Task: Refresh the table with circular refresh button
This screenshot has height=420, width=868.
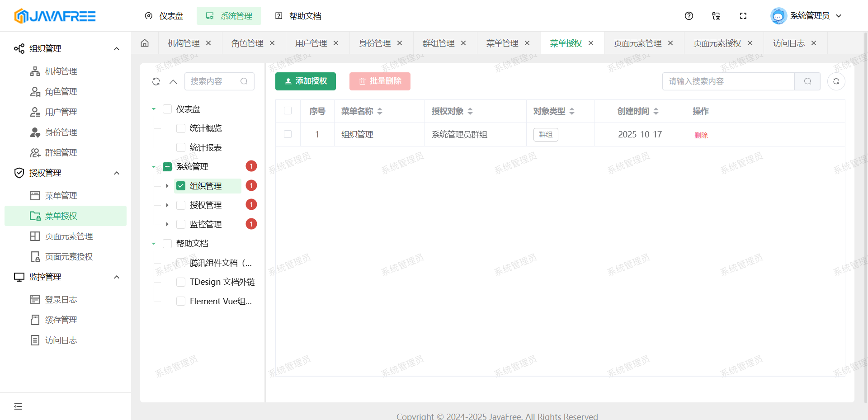Action: 836,81
